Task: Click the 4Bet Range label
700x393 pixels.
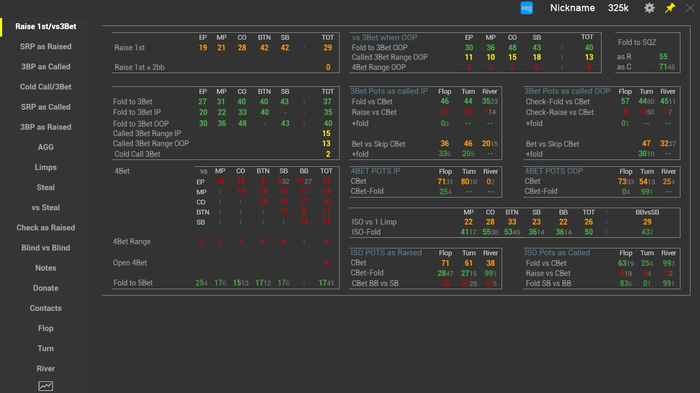Action: tap(132, 241)
